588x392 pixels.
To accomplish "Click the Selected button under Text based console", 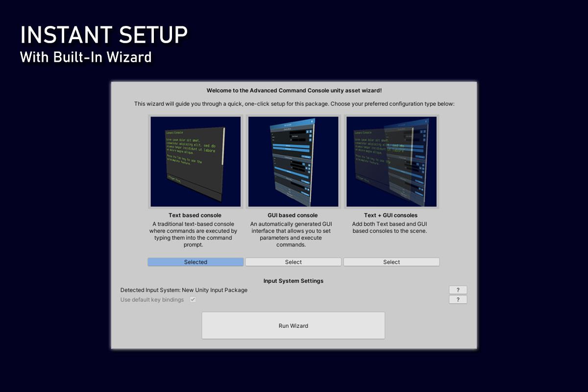I will 196,262.
